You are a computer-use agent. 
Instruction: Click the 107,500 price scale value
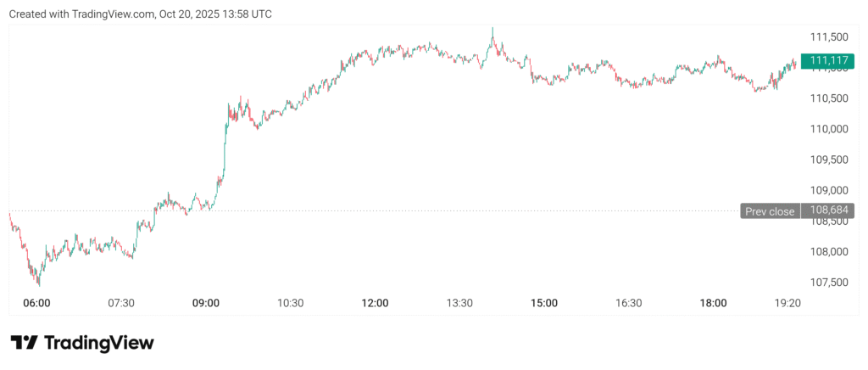point(830,282)
